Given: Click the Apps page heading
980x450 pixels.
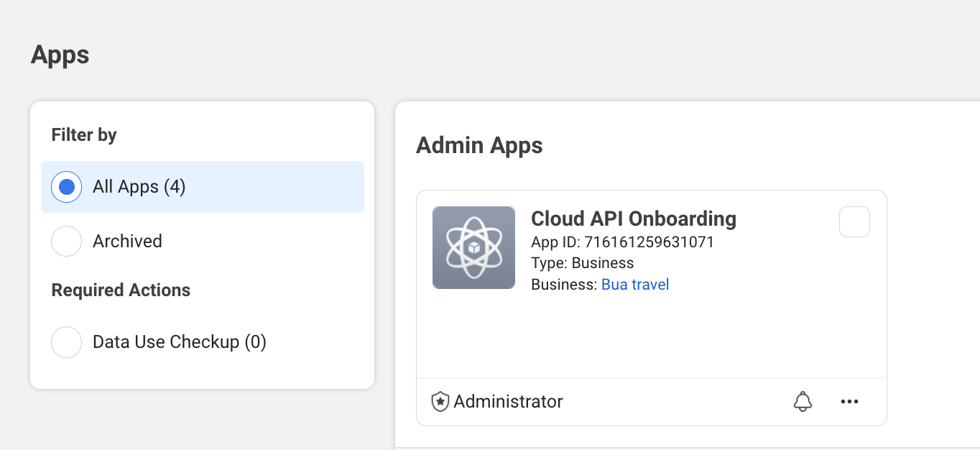Looking at the screenshot, I should (x=60, y=55).
